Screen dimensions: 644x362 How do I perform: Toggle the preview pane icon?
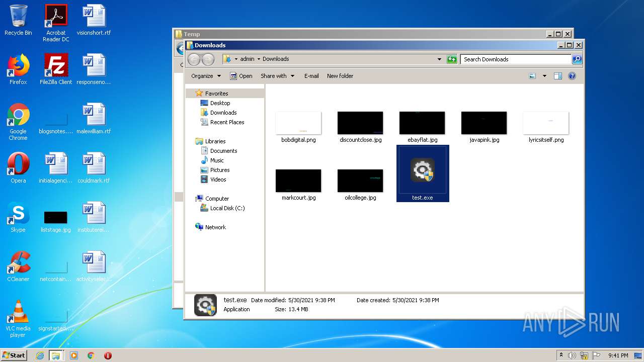(x=557, y=76)
